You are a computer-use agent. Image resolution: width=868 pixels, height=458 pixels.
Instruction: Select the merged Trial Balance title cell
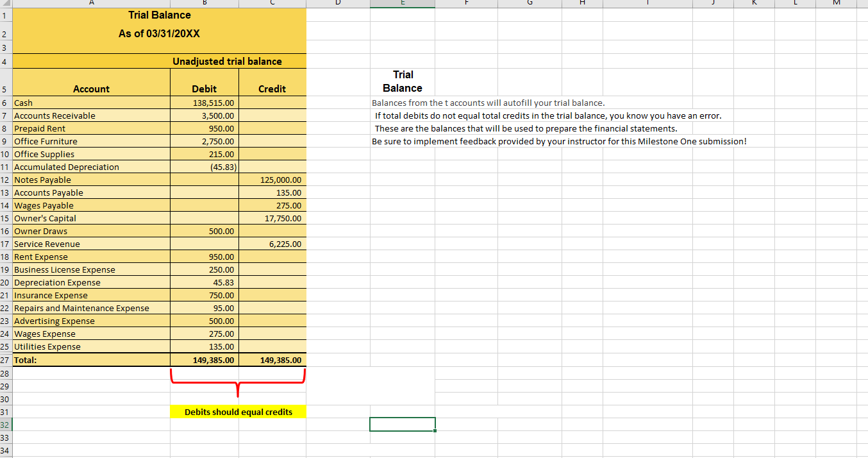click(x=159, y=22)
